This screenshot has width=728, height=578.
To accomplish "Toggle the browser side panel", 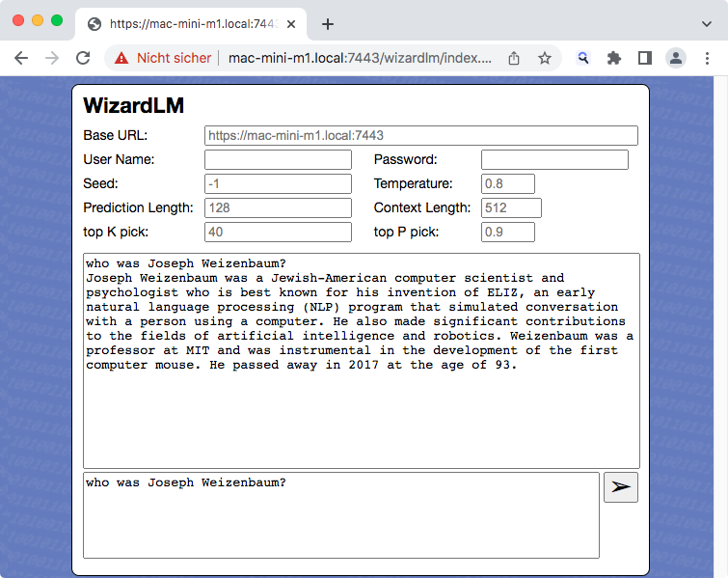I will (x=645, y=58).
